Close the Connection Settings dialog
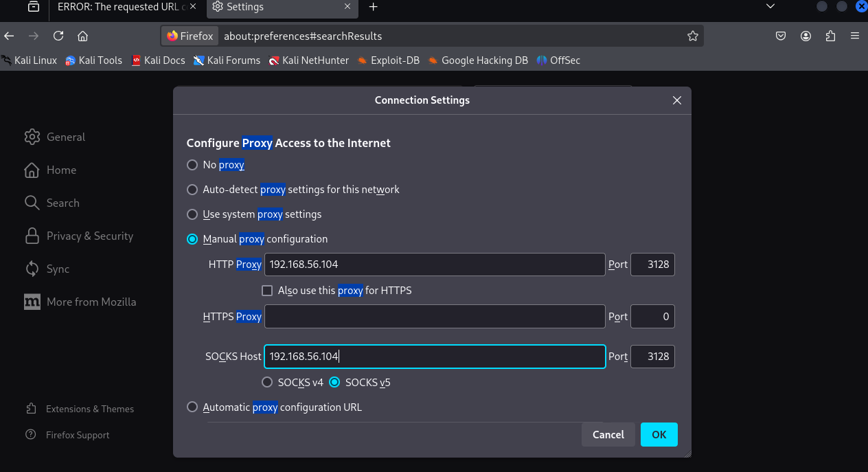 677,100
